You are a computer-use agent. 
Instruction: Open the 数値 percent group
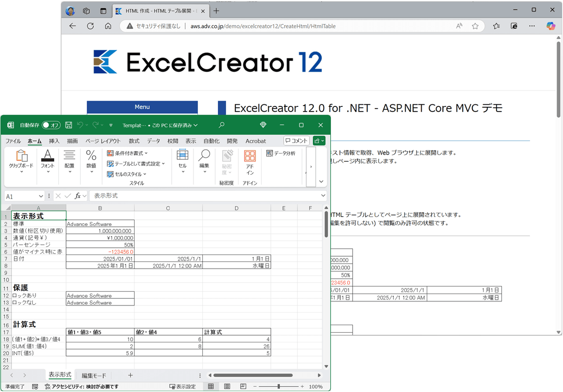[x=91, y=161]
